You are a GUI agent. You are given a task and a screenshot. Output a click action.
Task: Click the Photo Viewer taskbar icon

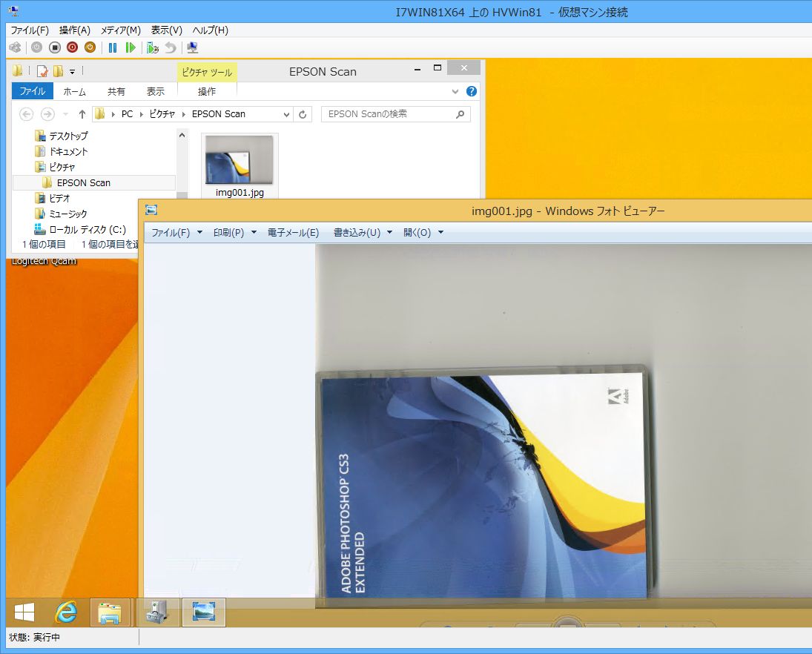[x=203, y=612]
